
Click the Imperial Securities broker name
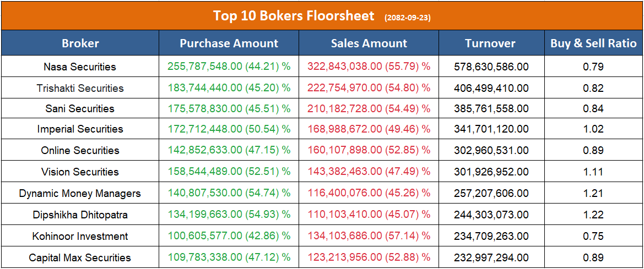80,129
